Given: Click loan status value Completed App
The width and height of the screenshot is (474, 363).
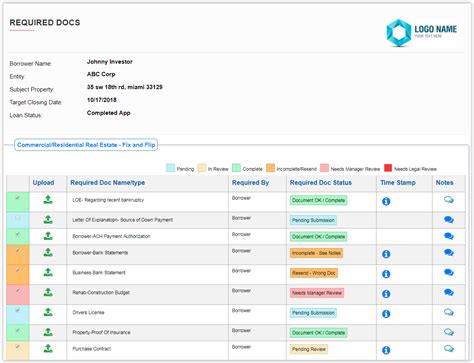Looking at the screenshot, I should (x=108, y=113).
